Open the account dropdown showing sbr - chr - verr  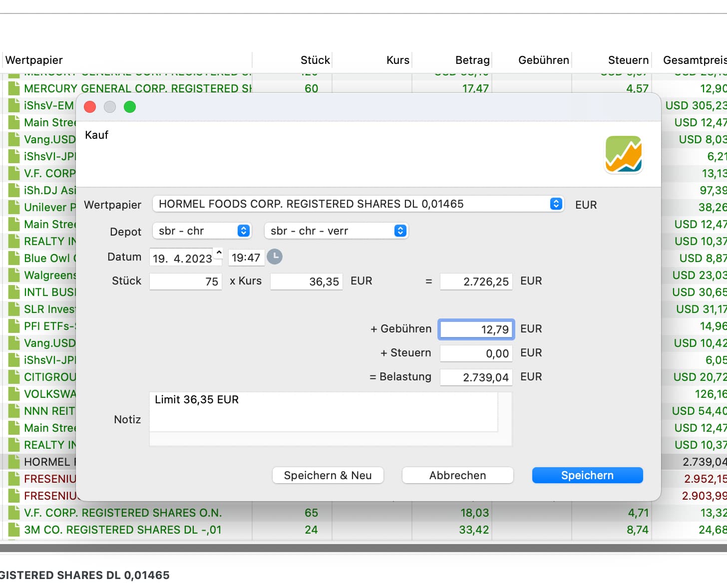pos(336,231)
